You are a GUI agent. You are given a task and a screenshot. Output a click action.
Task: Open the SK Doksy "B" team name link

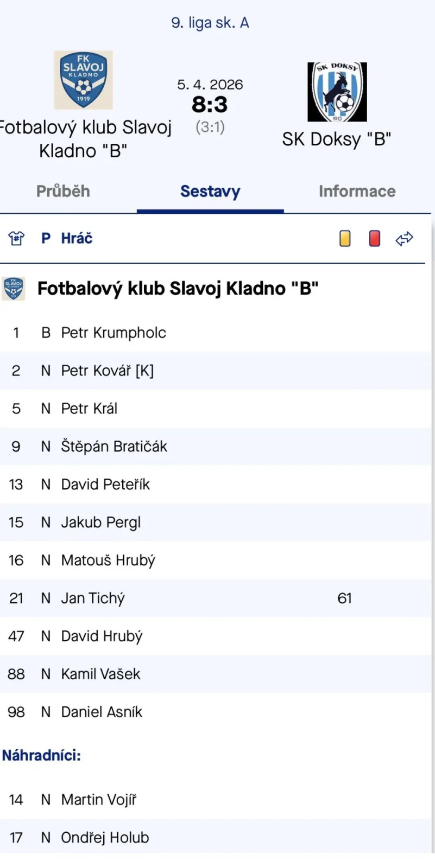pos(337,139)
